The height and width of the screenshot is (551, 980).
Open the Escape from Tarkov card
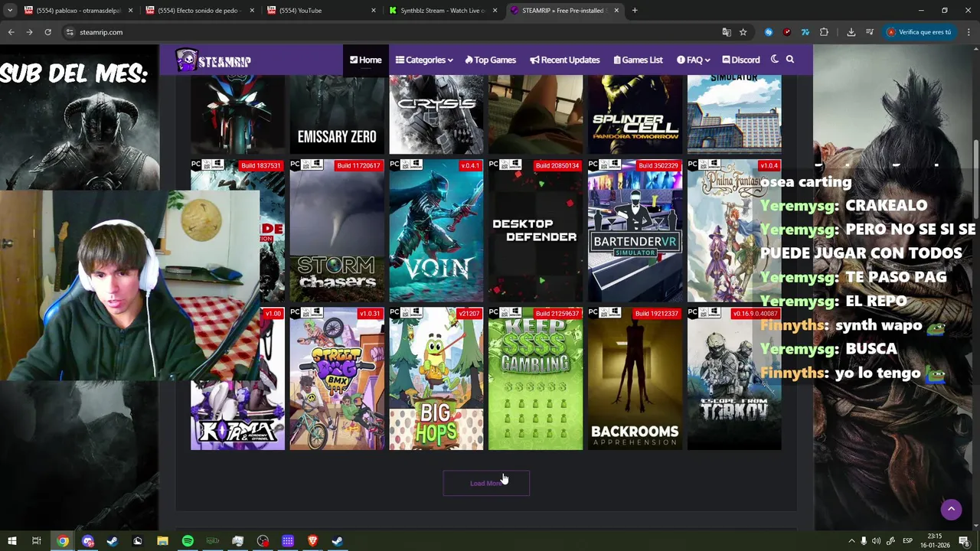734,379
